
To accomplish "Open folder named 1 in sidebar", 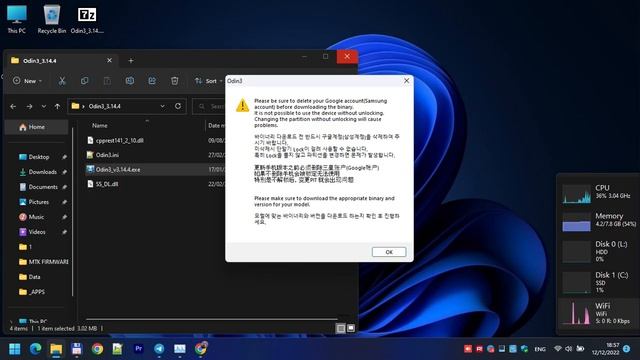I will click(x=25, y=247).
